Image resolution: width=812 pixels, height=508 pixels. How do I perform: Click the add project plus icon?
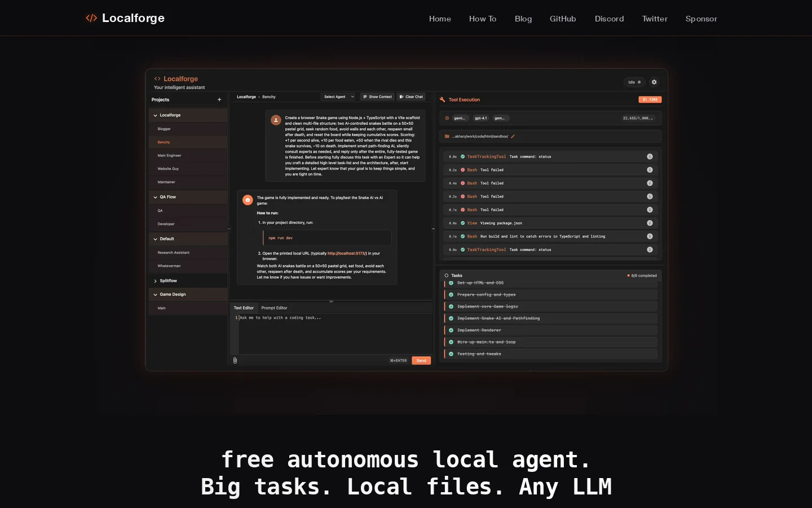click(219, 100)
